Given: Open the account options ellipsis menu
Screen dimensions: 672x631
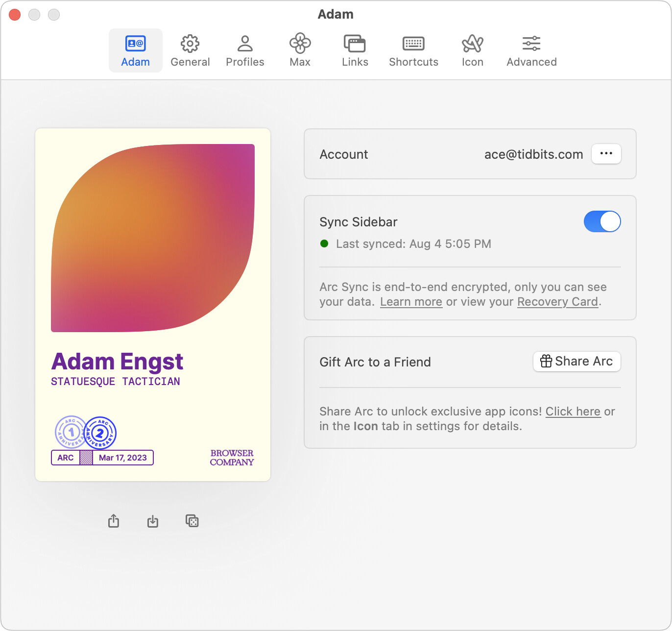Looking at the screenshot, I should click(x=606, y=154).
